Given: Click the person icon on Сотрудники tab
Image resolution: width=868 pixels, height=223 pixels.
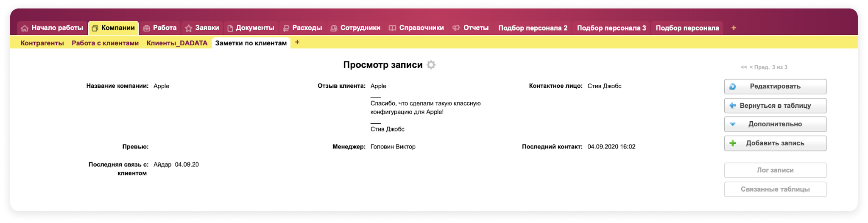Looking at the screenshot, I should tap(334, 28).
